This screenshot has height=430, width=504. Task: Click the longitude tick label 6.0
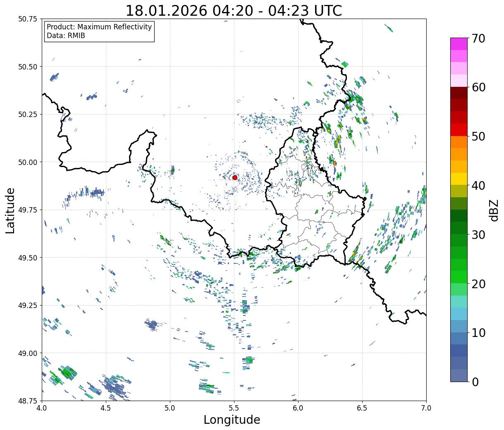[x=298, y=408]
